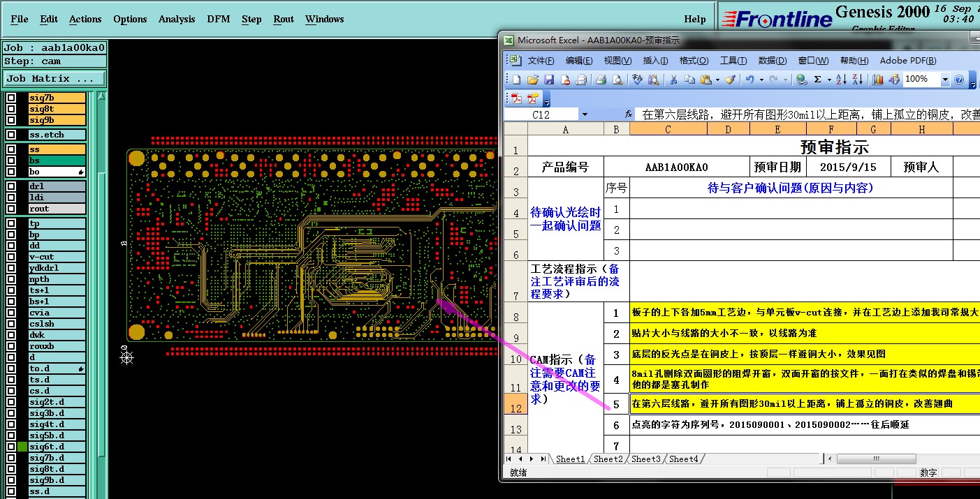Click the Permission icon in Excel toolbar
This screenshot has width=980, height=499.
[565, 80]
